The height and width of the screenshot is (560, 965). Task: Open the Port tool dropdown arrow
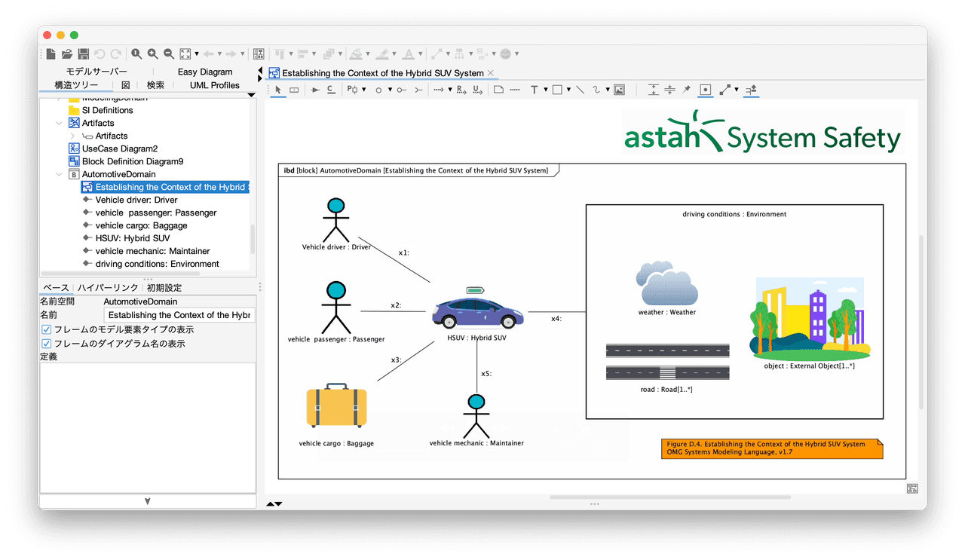tap(363, 90)
